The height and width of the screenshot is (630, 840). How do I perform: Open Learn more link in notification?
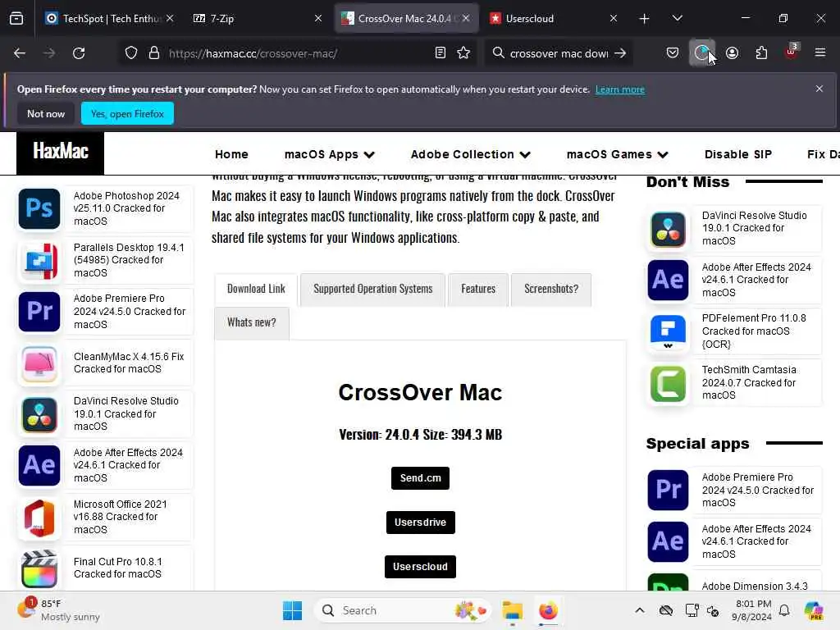pyautogui.click(x=620, y=89)
